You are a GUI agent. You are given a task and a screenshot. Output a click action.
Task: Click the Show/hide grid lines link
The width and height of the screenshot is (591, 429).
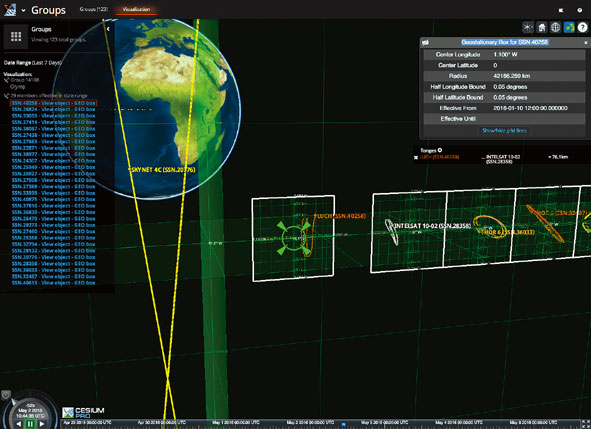pyautogui.click(x=504, y=130)
